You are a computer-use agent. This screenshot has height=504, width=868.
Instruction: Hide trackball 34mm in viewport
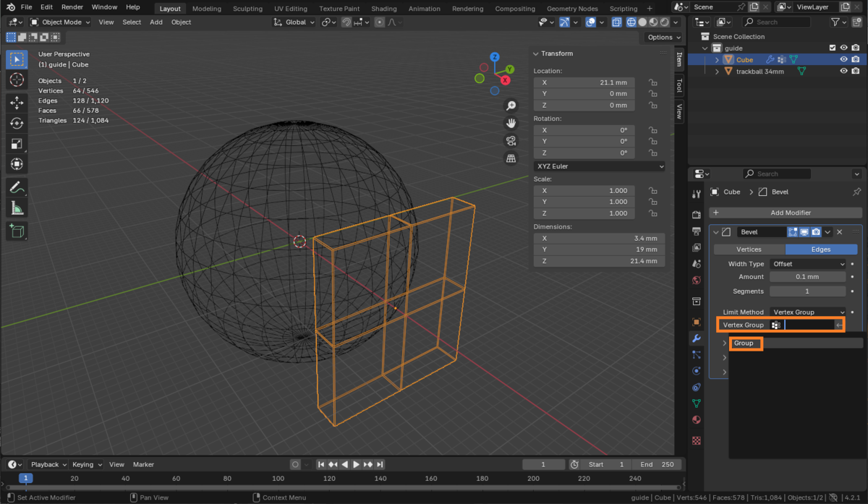click(843, 72)
